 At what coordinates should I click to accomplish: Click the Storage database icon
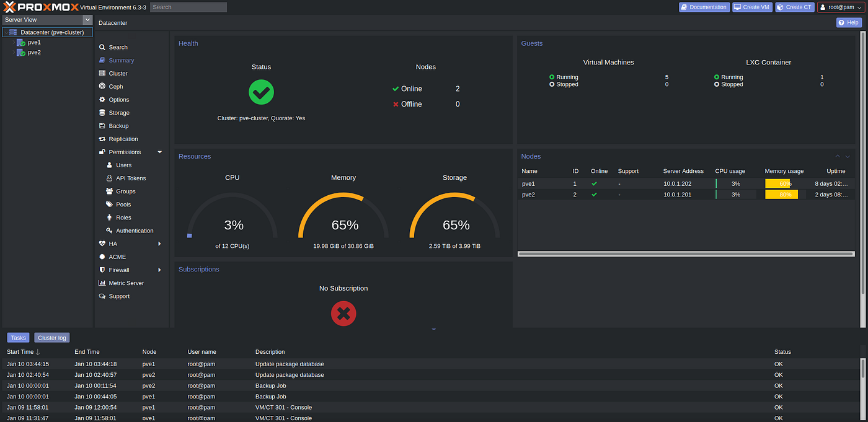[x=102, y=113]
